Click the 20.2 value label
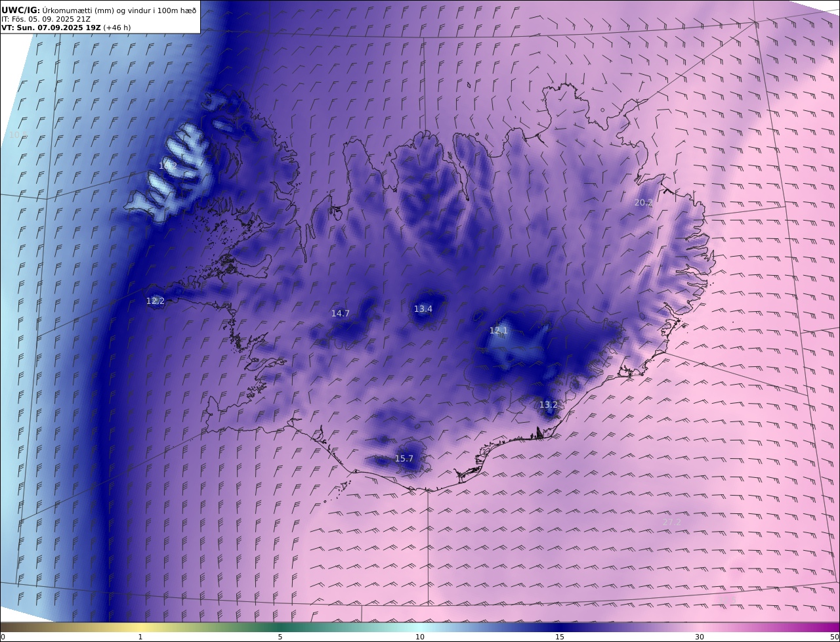This screenshot has height=642, width=840. (644, 203)
